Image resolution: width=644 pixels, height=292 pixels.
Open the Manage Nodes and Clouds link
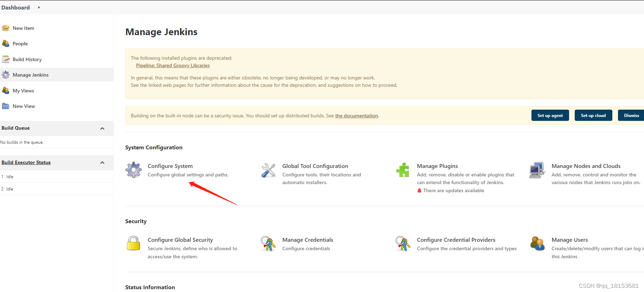tap(586, 166)
